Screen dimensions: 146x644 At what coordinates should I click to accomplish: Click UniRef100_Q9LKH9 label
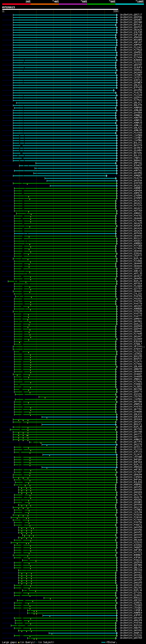(x=131, y=366)
